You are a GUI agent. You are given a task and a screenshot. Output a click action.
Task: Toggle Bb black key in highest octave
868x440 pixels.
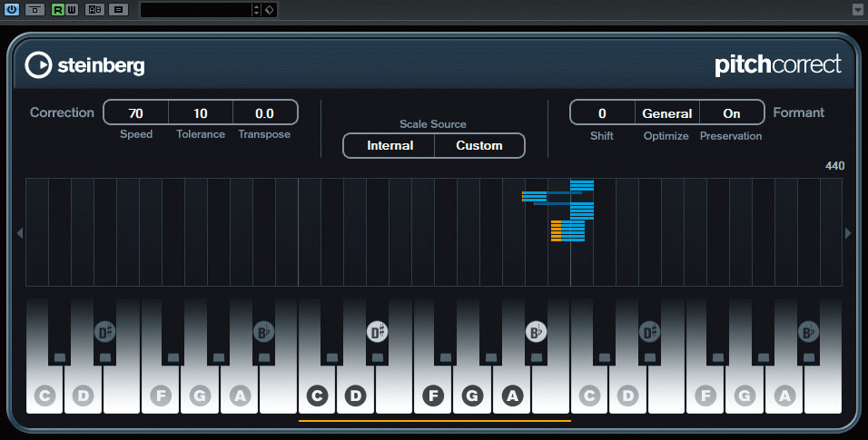808,331
